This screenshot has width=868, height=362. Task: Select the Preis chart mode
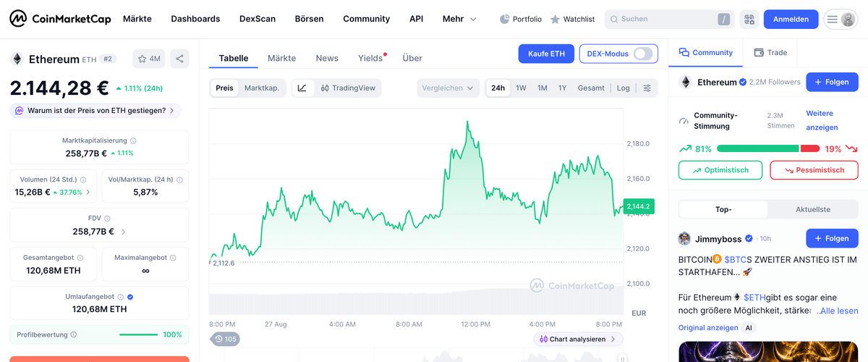225,88
